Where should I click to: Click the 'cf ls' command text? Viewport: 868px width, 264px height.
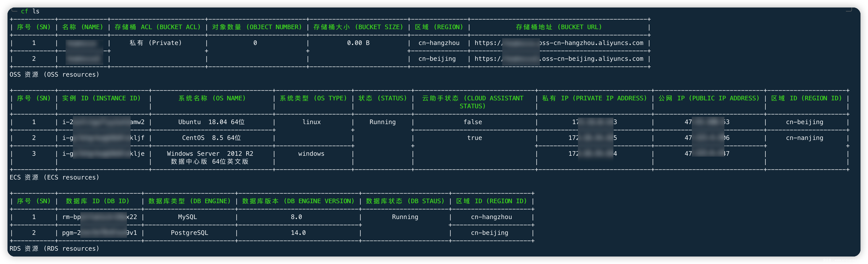click(30, 11)
